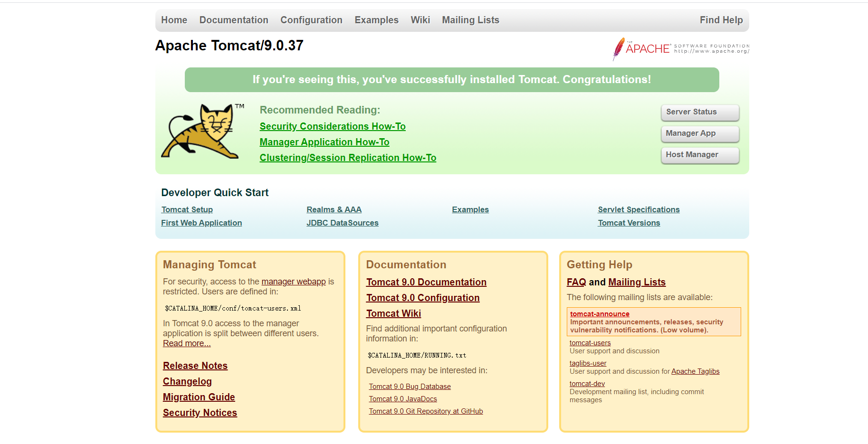Open Mailing Lists link in Getting Help

(x=637, y=282)
